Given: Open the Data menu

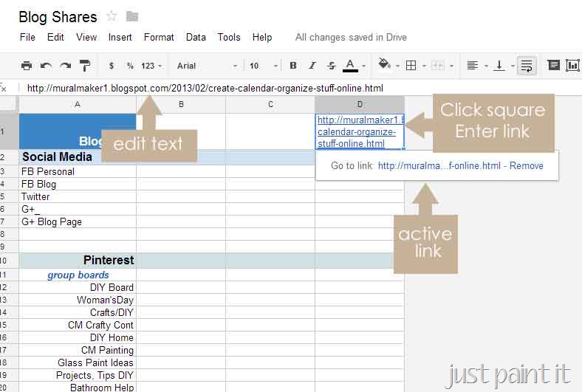Looking at the screenshot, I should click(x=196, y=37).
